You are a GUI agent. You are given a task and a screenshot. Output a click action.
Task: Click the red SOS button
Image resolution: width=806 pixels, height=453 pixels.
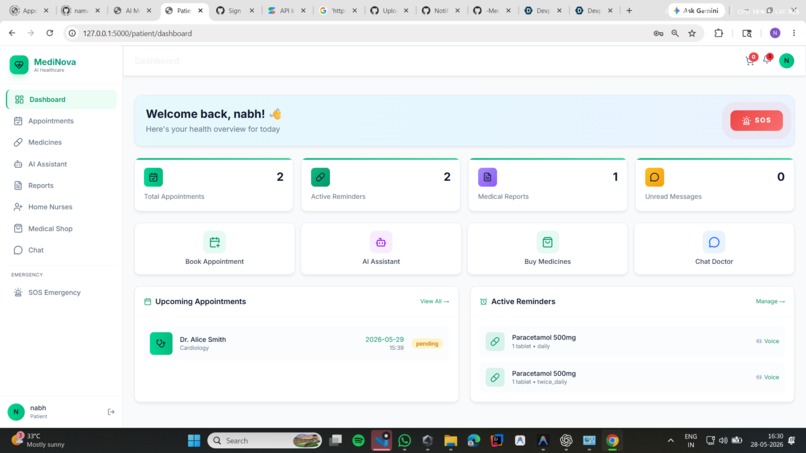pyautogui.click(x=756, y=120)
